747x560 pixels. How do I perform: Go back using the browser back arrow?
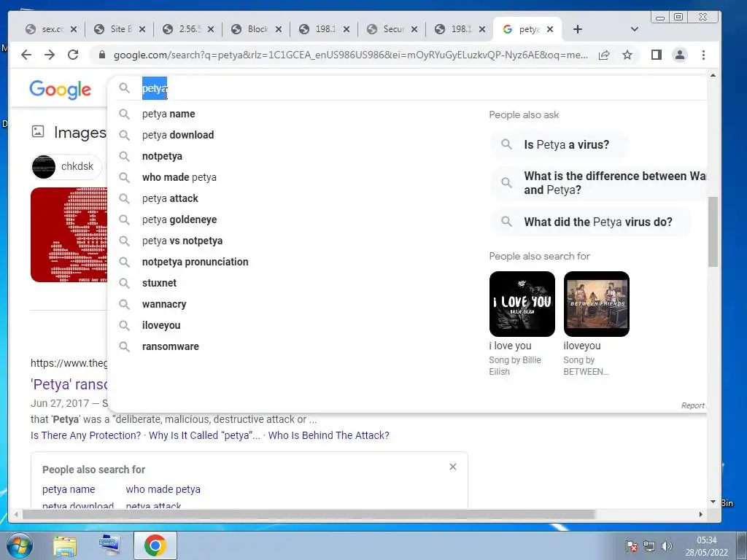(x=26, y=55)
